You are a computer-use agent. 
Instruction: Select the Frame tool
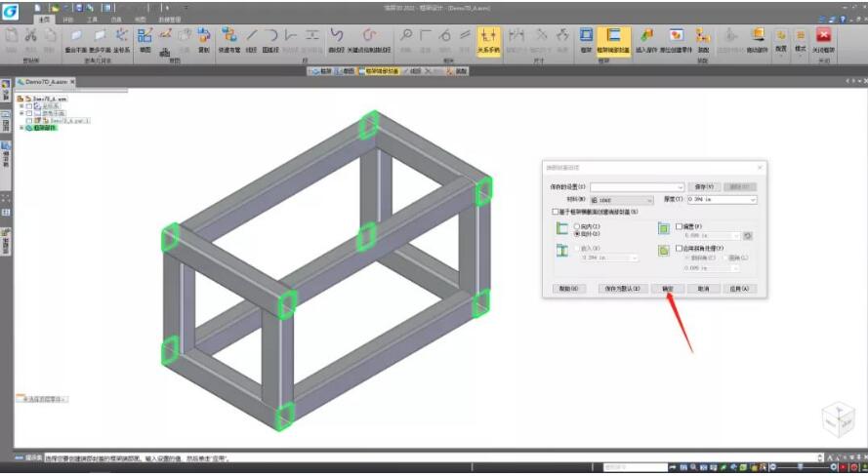[x=586, y=40]
